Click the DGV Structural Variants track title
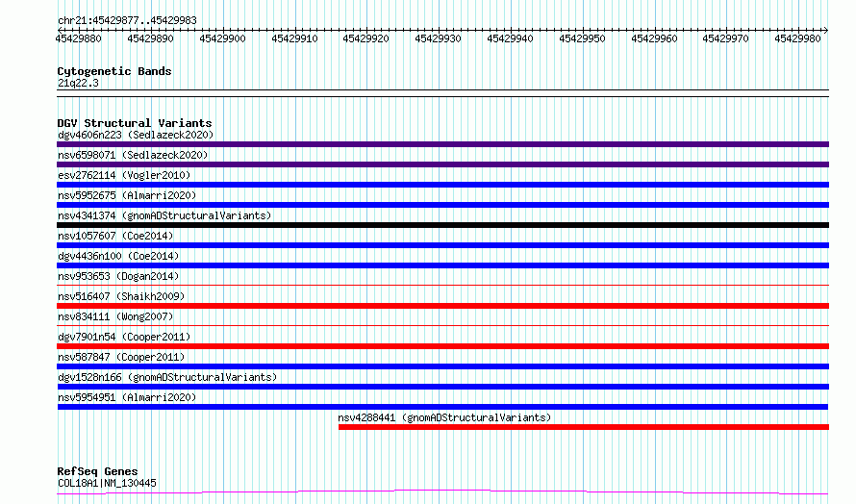 [135, 123]
